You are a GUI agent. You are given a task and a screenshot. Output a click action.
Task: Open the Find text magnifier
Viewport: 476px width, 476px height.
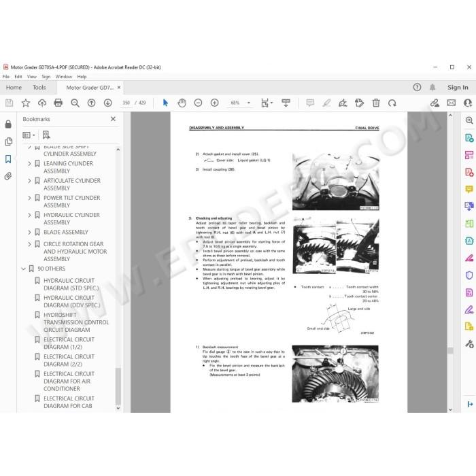click(x=75, y=103)
